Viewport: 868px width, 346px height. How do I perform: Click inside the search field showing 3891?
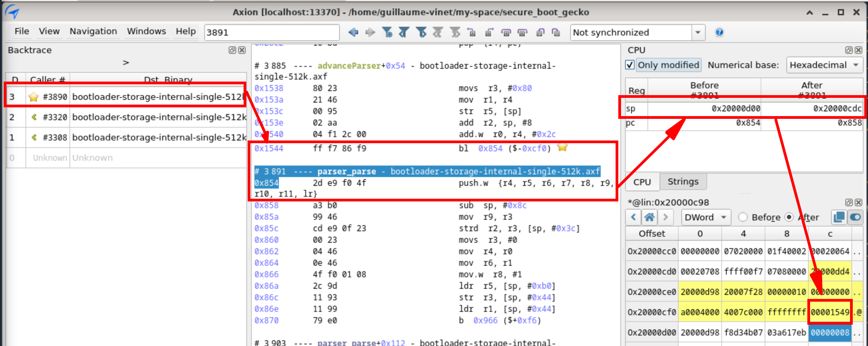point(271,32)
